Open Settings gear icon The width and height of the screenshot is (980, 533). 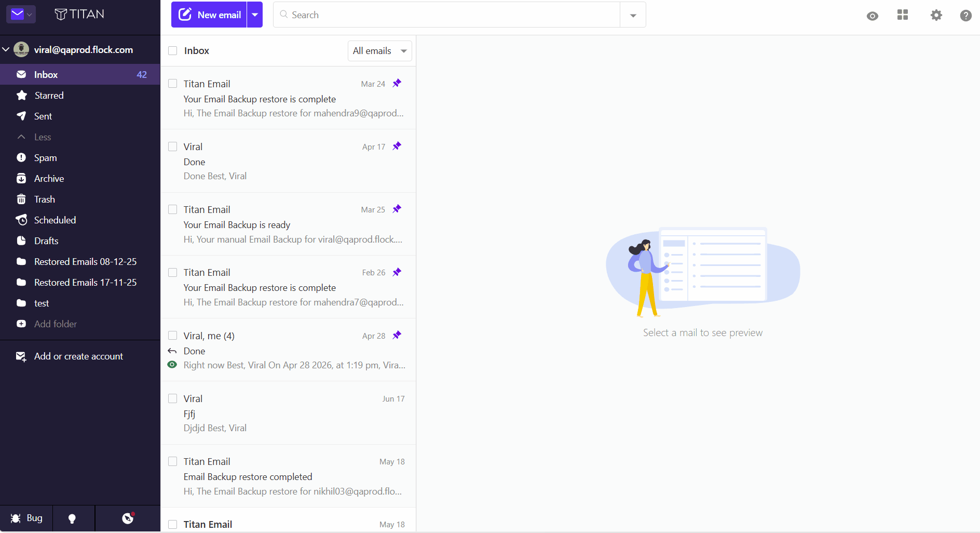pos(936,15)
